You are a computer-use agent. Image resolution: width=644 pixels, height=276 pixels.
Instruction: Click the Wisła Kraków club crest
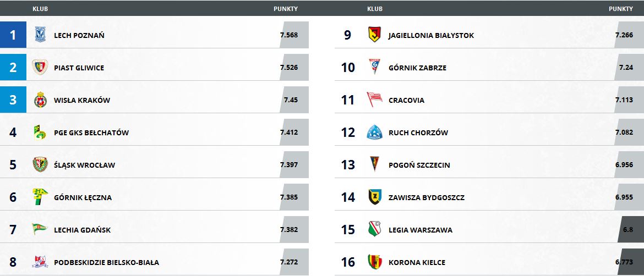(x=40, y=100)
